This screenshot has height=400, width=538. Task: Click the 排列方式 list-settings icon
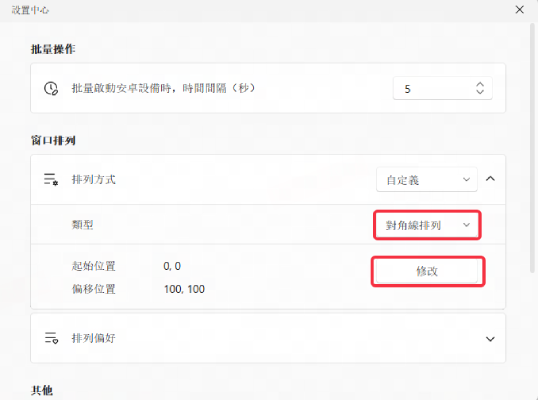(x=51, y=179)
